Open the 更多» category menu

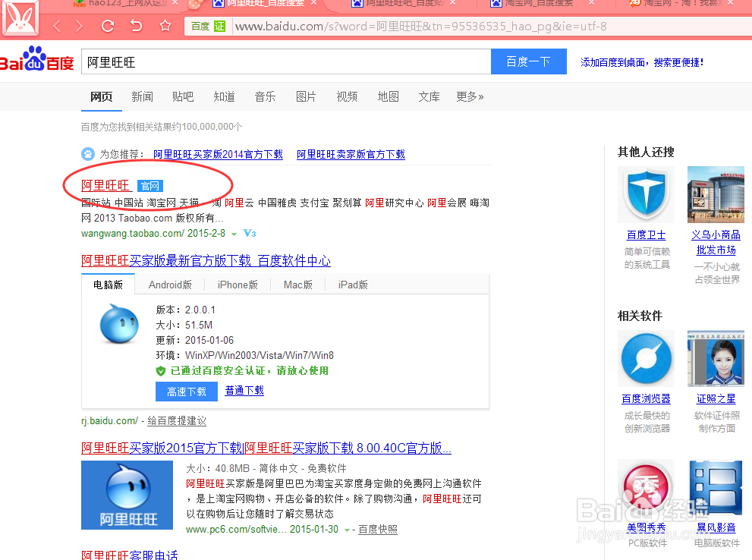coord(470,96)
